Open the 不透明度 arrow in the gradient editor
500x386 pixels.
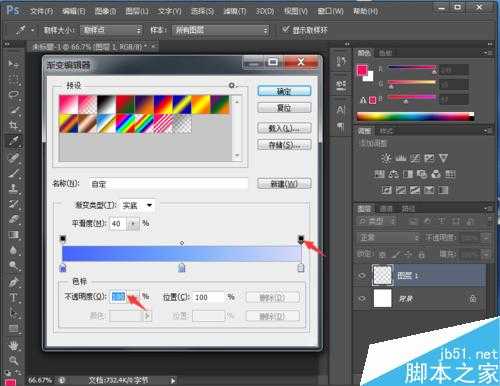pos(133,297)
